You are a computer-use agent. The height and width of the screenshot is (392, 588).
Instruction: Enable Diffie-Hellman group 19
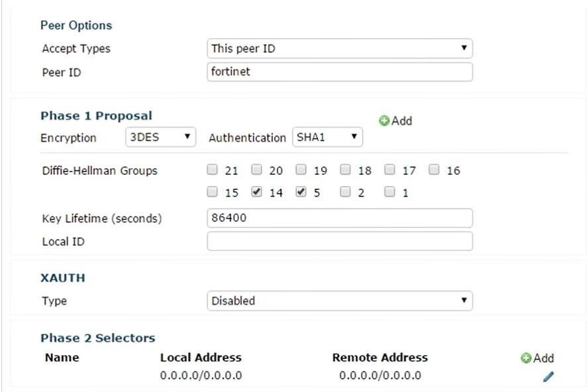pyautogui.click(x=301, y=170)
